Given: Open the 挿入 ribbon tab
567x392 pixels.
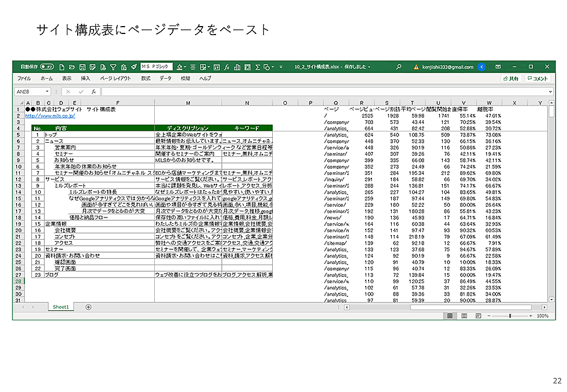Looking at the screenshot, I should (x=86, y=79).
